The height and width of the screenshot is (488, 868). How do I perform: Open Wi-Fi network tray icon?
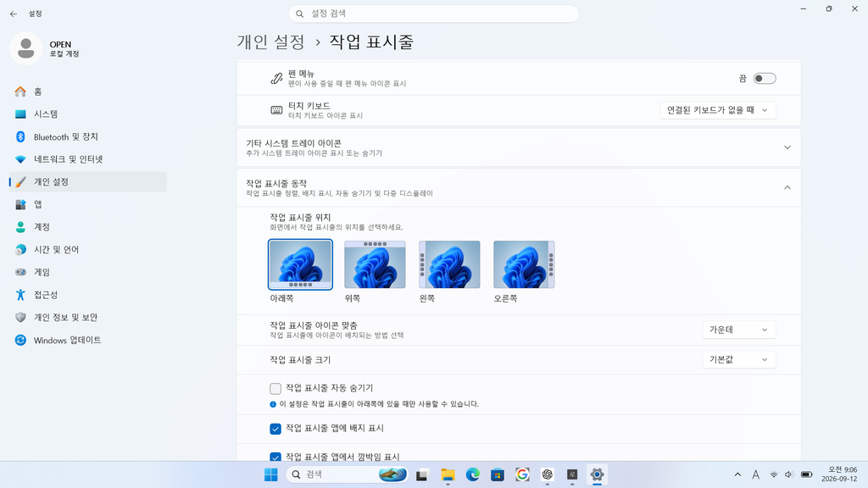click(x=773, y=474)
